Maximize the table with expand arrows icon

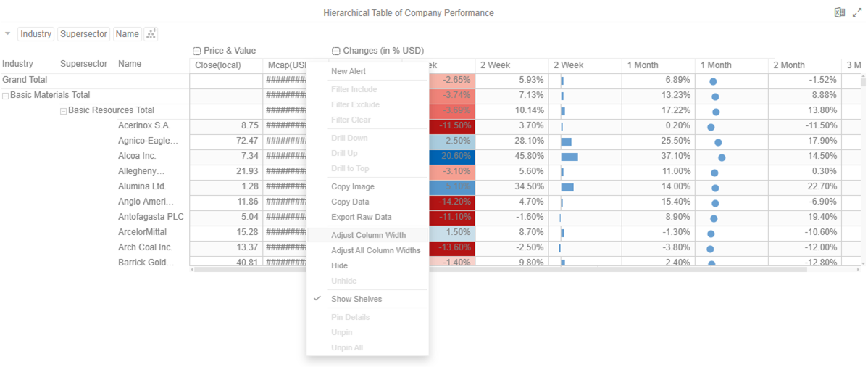[x=856, y=13]
